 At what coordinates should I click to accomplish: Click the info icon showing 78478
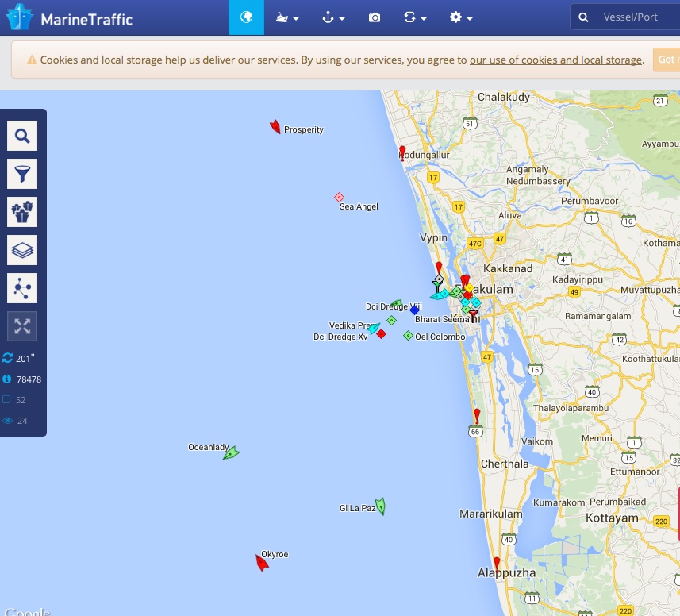(x=8, y=379)
